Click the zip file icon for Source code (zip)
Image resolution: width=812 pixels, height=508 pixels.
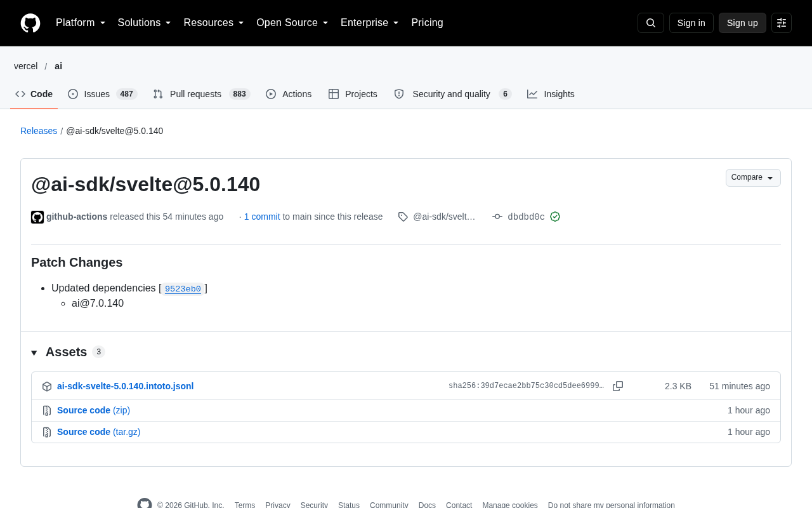pos(47,410)
